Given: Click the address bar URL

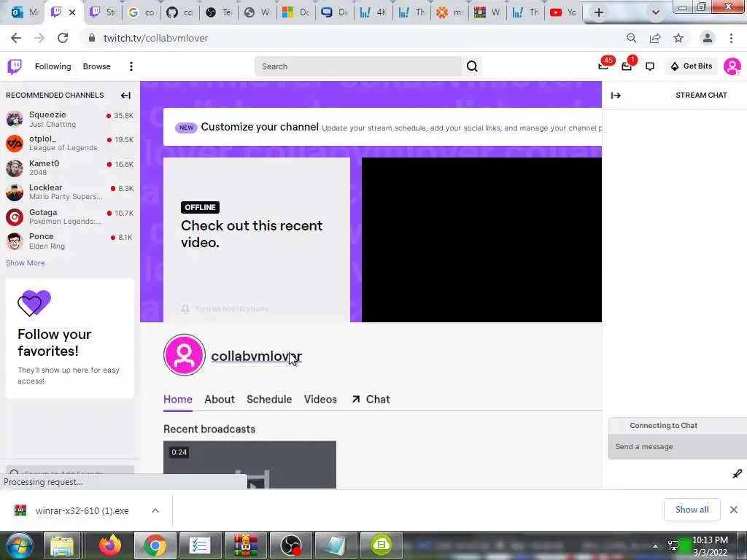Looking at the screenshot, I should 156,38.
